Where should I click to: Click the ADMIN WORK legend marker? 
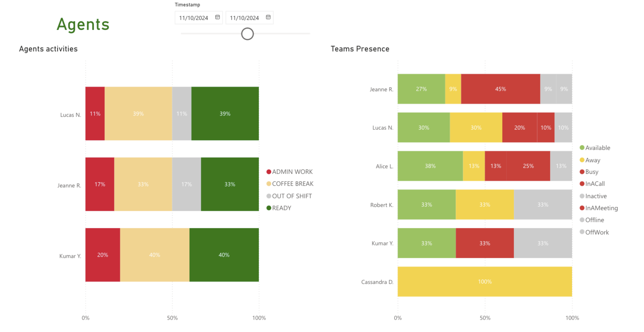(x=269, y=172)
